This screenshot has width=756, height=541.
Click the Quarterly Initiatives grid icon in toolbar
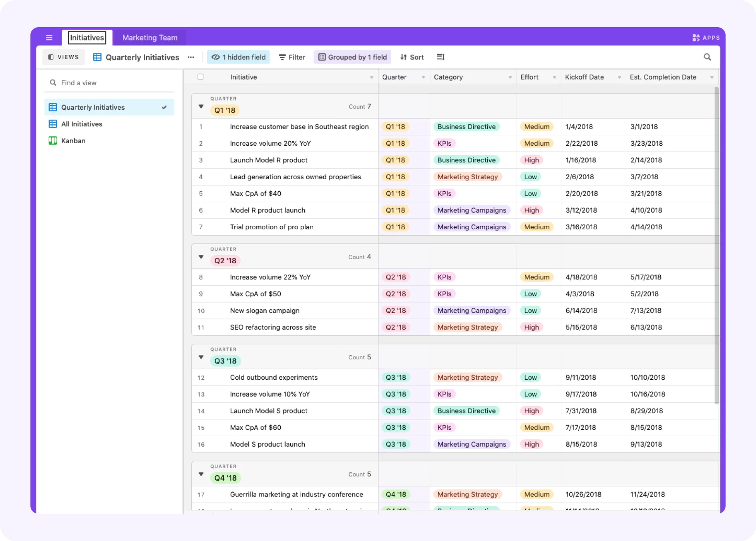97,57
